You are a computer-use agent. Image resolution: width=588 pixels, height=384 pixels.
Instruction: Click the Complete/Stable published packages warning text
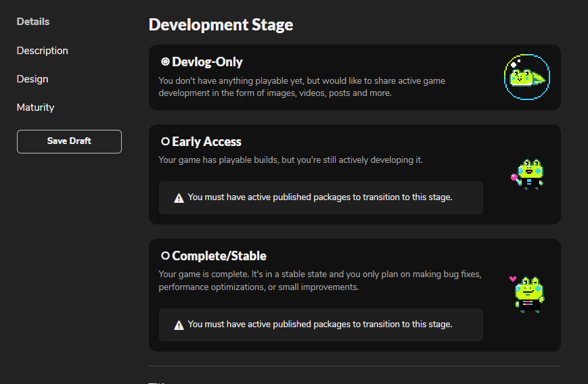[320, 325]
